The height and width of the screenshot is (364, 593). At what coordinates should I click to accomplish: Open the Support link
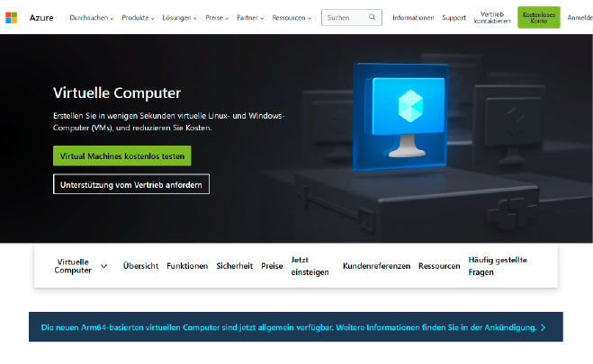454,17
